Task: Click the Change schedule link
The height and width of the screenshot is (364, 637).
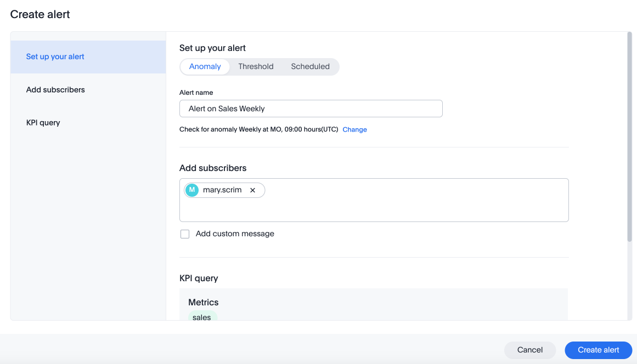Action: [354, 130]
